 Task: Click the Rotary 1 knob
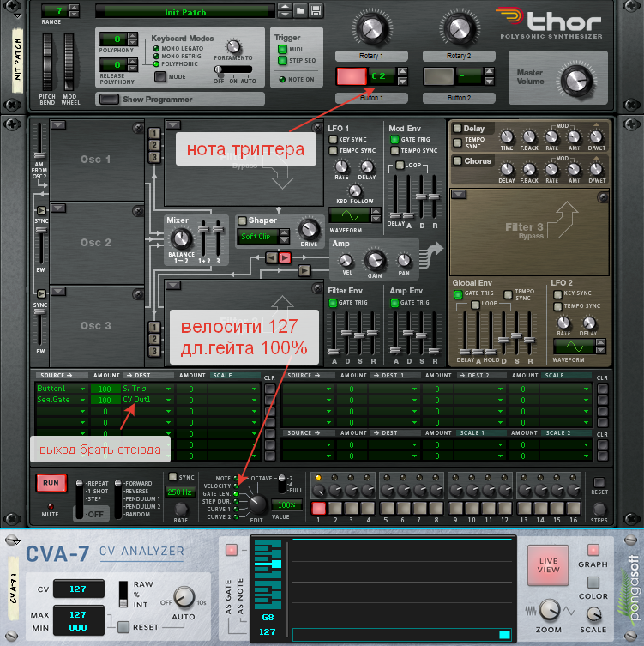click(x=372, y=28)
